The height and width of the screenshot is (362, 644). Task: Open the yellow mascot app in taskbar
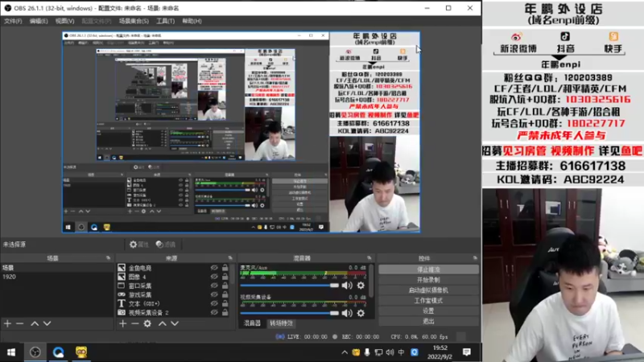[x=81, y=352]
